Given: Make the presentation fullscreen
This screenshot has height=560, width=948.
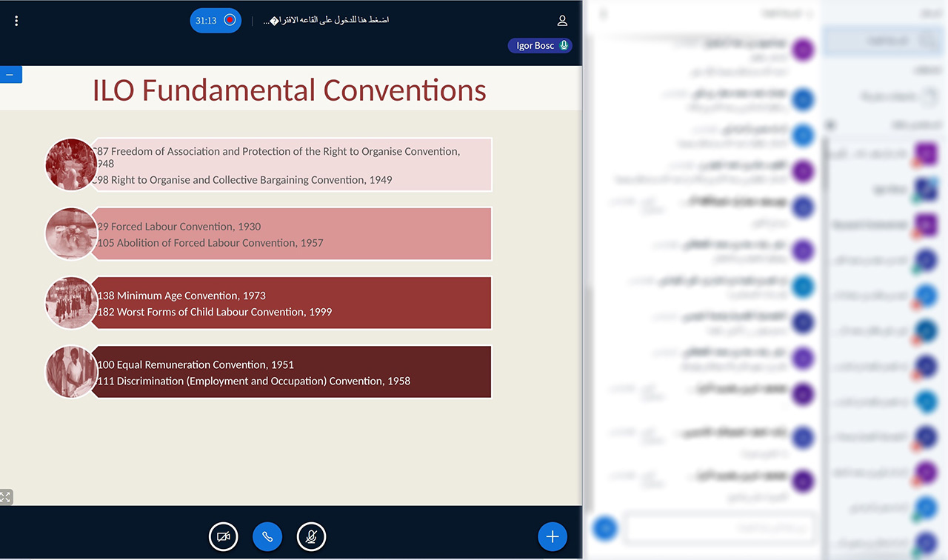Looking at the screenshot, I should pyautogui.click(x=6, y=497).
